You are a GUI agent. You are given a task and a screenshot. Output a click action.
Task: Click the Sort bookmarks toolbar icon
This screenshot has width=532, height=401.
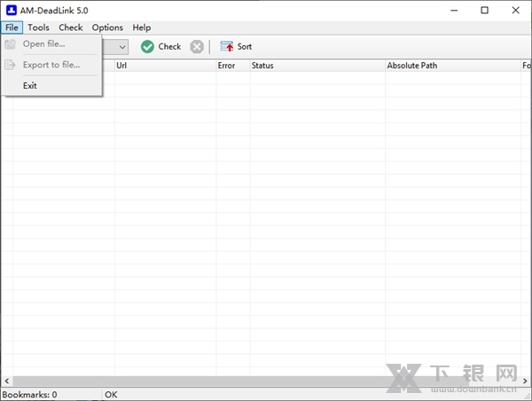pyautogui.click(x=227, y=46)
